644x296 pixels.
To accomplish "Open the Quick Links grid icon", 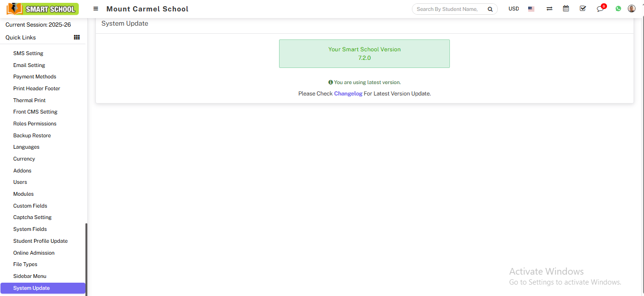I will coord(77,38).
